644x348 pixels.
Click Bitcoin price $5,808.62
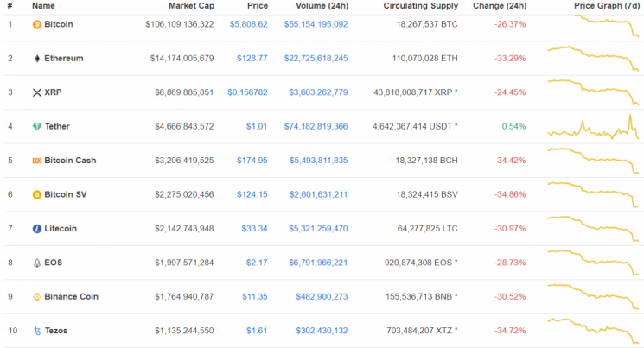[x=248, y=24]
